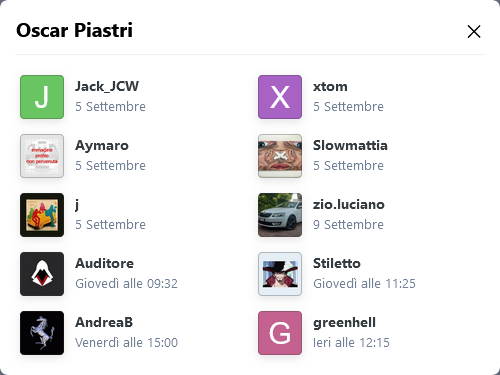Open the xtom username link
Viewport: 500px width, 375px height.
click(x=330, y=87)
